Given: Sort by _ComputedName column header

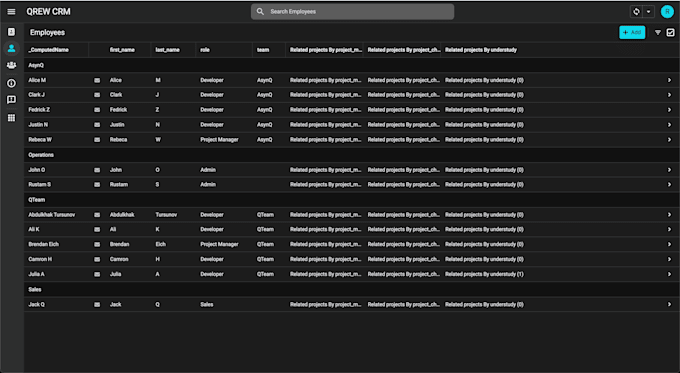Looking at the screenshot, I should 49,50.
